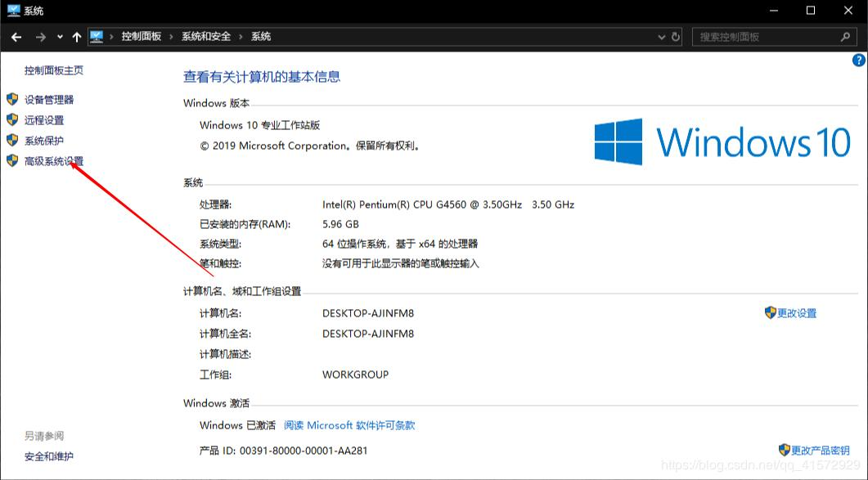Click shield icon next to 更改产品密钥
Image resolution: width=868 pixels, height=480 pixels.
point(784,450)
